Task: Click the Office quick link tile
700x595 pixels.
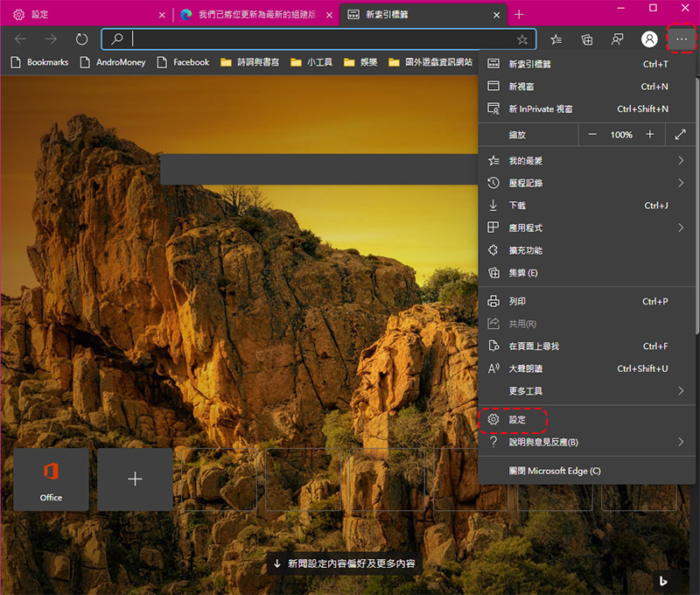Action: 51,479
